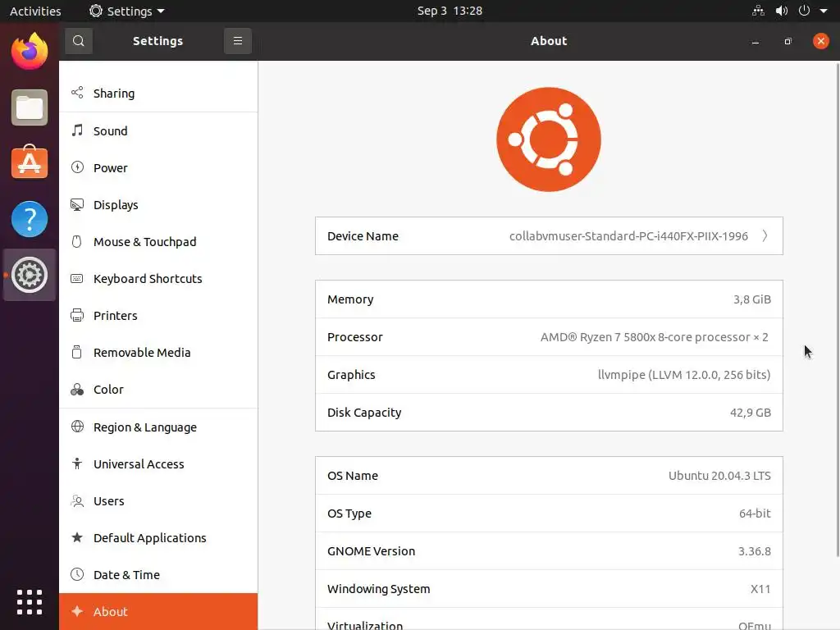
Task: Open Users settings panel
Action: (x=158, y=501)
